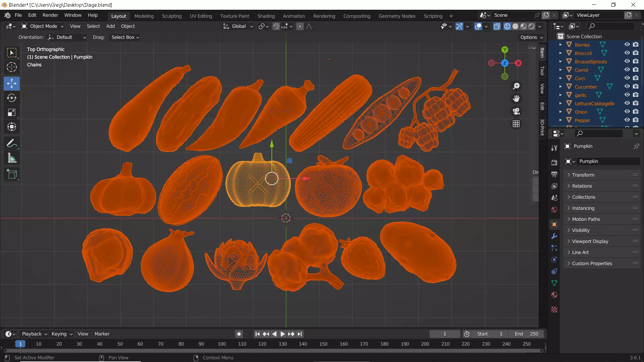Screen dimensions: 644x362
Task: Switch to perspective/orthographic grid icon
Action: 516,124
